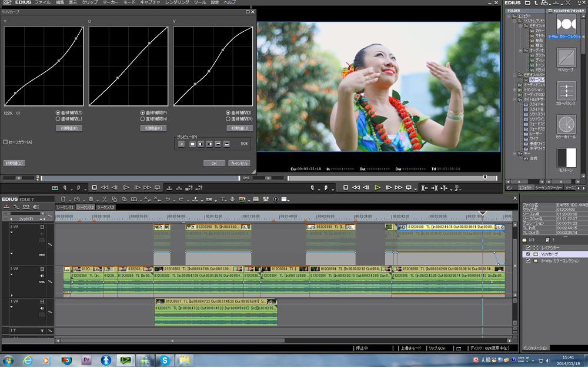The width and height of the screenshot is (588, 368).
Task: Select linear interpolation radio for Y channel
Action: (x=58, y=119)
